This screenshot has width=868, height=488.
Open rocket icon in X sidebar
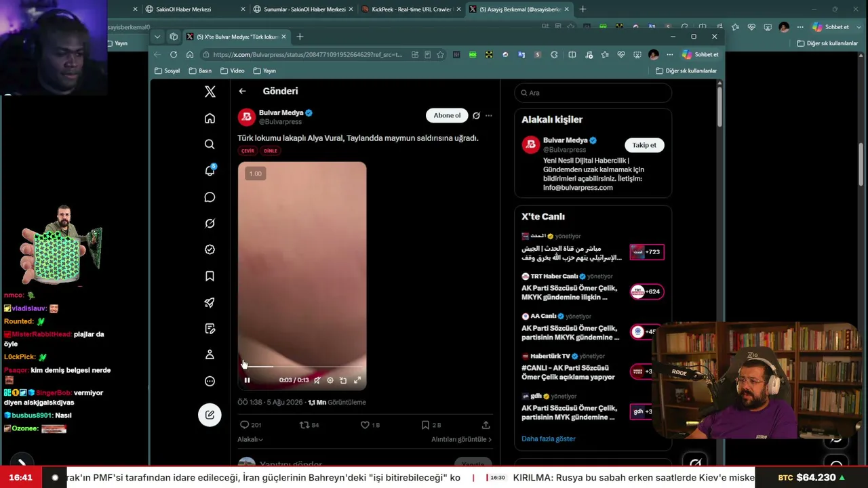coord(210,302)
